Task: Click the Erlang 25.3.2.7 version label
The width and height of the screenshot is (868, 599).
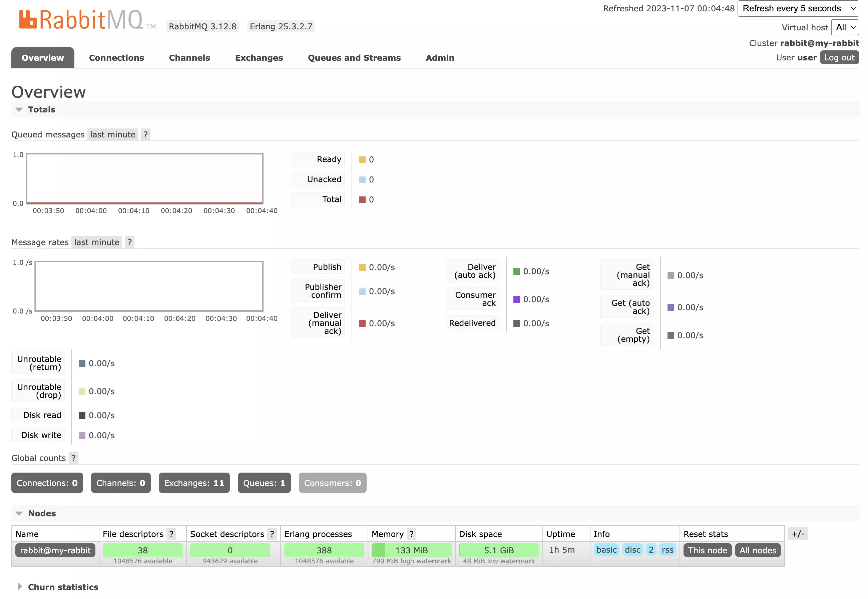Action: point(281,26)
